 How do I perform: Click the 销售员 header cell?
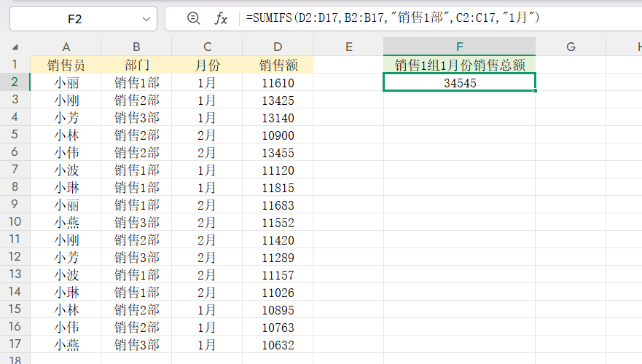pyautogui.click(x=66, y=65)
